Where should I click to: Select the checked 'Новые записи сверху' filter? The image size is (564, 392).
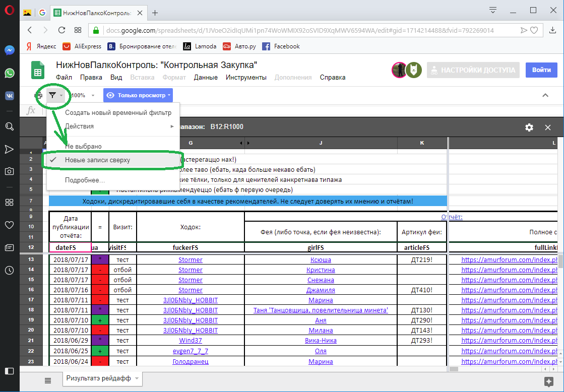97,160
